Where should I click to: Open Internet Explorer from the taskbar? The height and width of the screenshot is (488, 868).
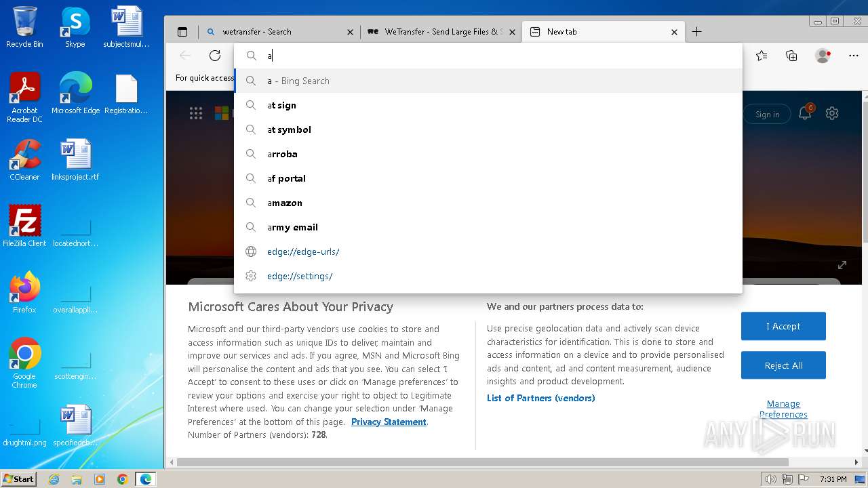(54, 479)
